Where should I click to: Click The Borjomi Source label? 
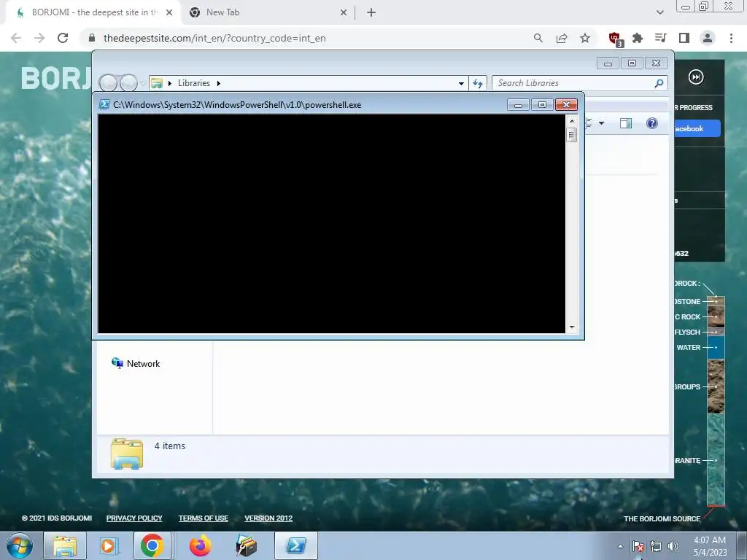tap(662, 518)
